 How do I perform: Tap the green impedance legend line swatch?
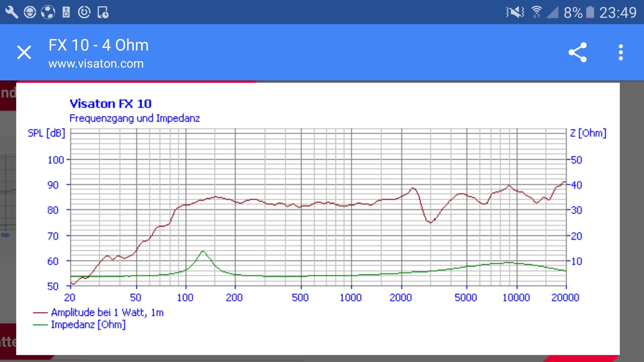40,325
